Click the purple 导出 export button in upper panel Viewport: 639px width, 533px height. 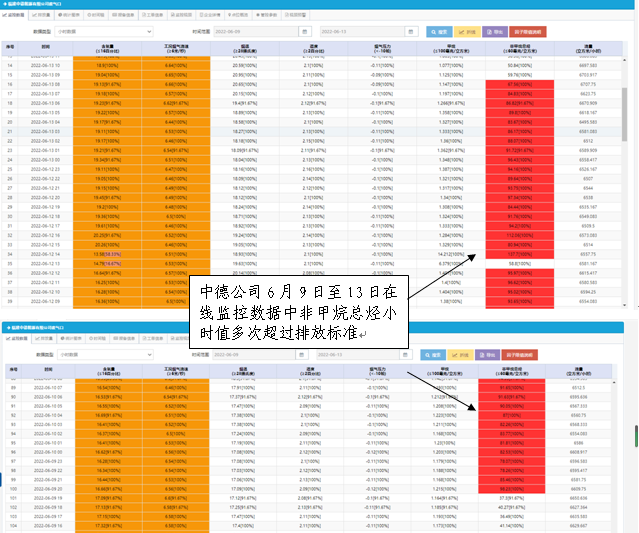click(493, 32)
